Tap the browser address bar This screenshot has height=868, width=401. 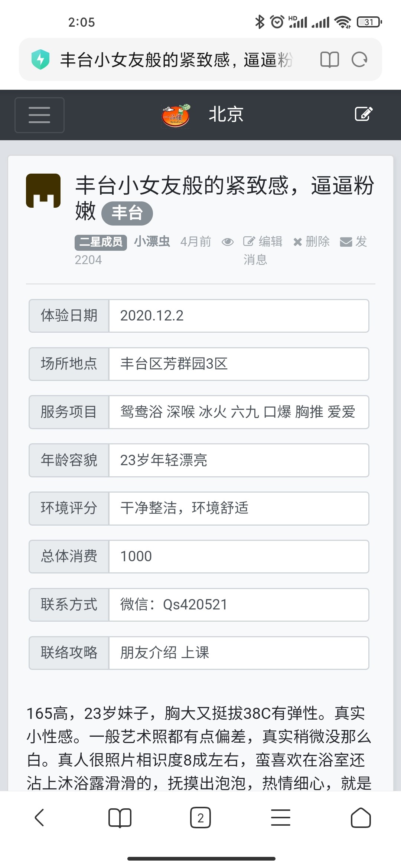click(176, 59)
